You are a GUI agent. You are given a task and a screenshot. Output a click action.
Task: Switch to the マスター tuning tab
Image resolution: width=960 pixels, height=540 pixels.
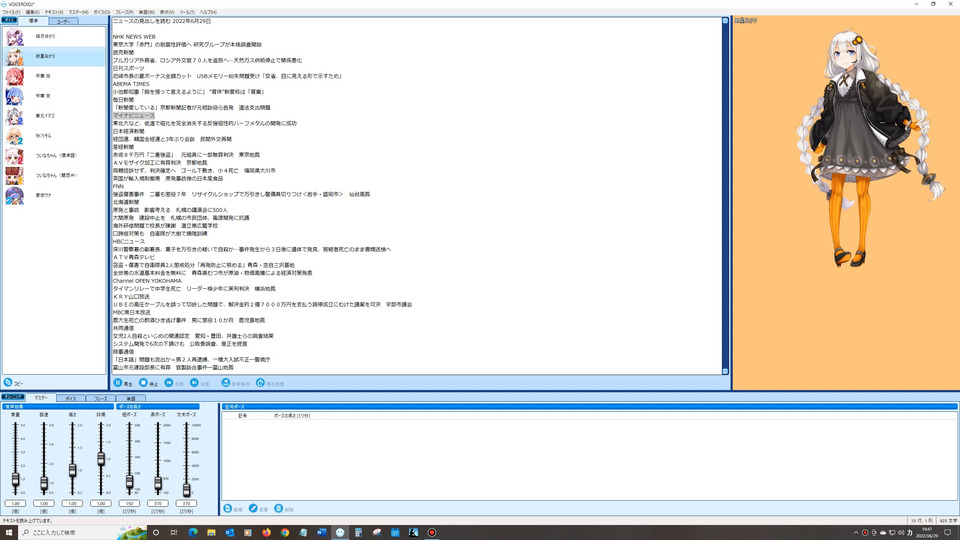tap(41, 398)
